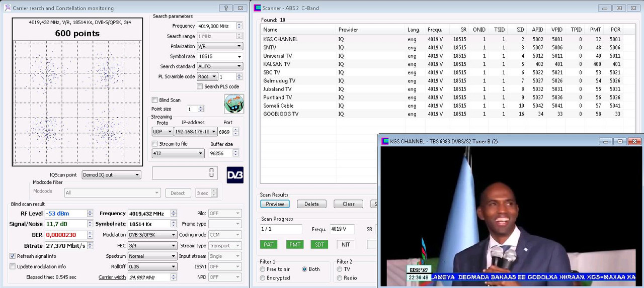Click the PMT indicator button

[x=295, y=244]
